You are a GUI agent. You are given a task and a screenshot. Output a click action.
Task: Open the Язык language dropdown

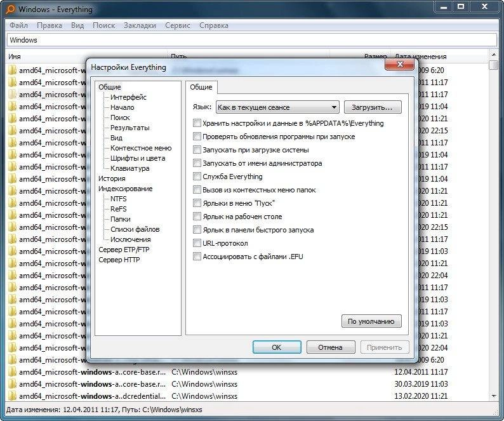(x=278, y=107)
